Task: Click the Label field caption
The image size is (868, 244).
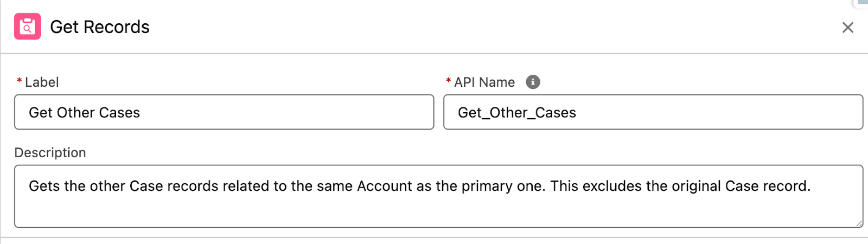Action: pos(42,82)
